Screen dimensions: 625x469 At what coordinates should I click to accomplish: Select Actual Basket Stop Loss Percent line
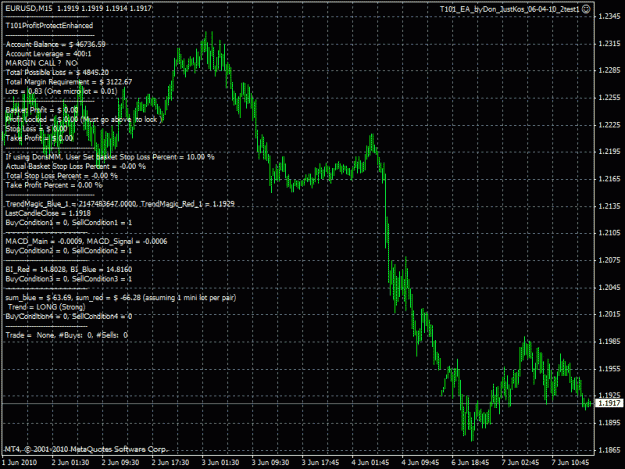tap(76, 166)
